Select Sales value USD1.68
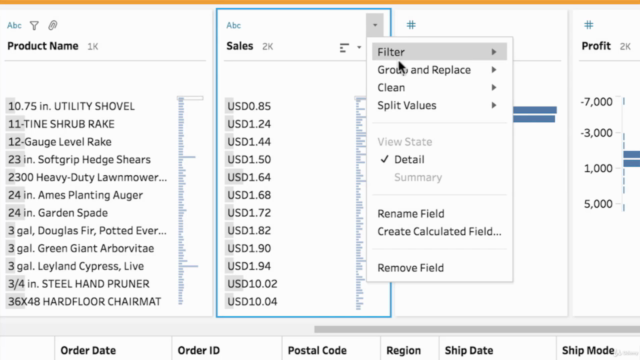Screen dimensions: 640x360 [x=249, y=195]
